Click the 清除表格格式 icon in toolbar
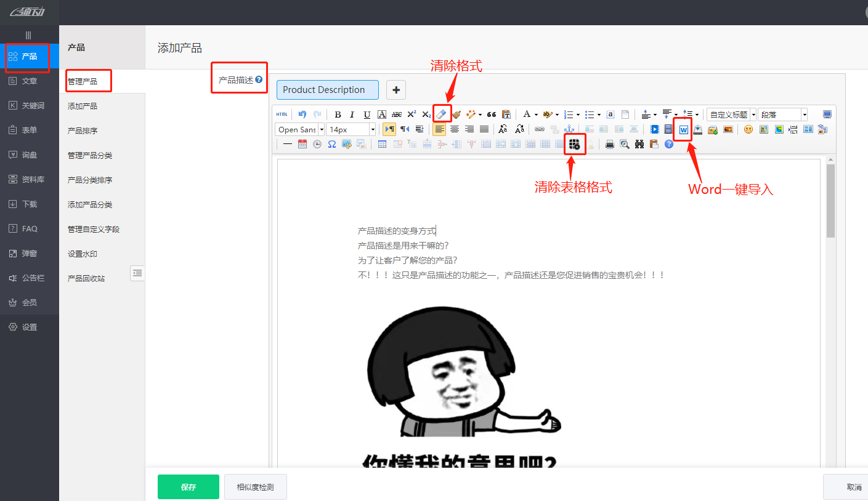This screenshot has width=868, height=501. pyautogui.click(x=574, y=143)
